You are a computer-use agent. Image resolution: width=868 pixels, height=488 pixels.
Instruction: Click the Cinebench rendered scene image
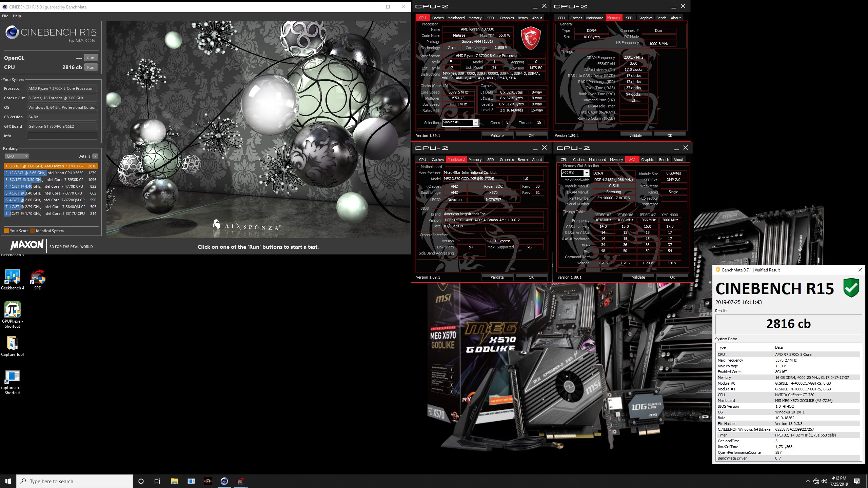point(258,129)
